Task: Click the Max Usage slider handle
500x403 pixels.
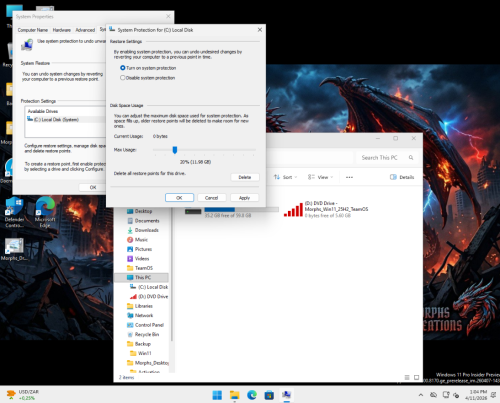Action: [x=175, y=150]
